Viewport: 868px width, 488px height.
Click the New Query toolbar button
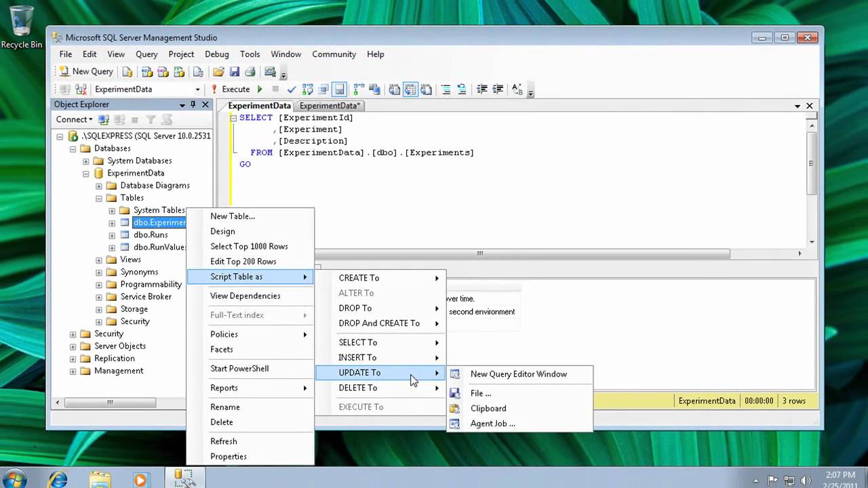click(85, 71)
